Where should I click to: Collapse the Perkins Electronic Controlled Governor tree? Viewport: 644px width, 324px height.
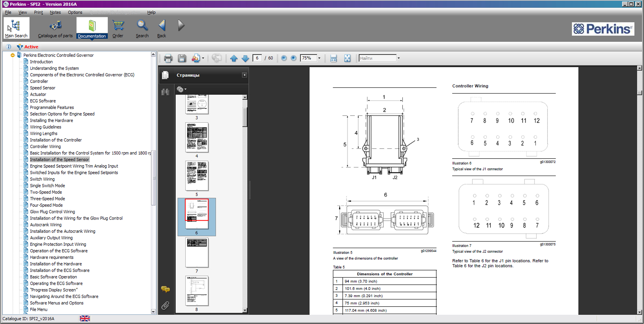[x=12, y=55]
